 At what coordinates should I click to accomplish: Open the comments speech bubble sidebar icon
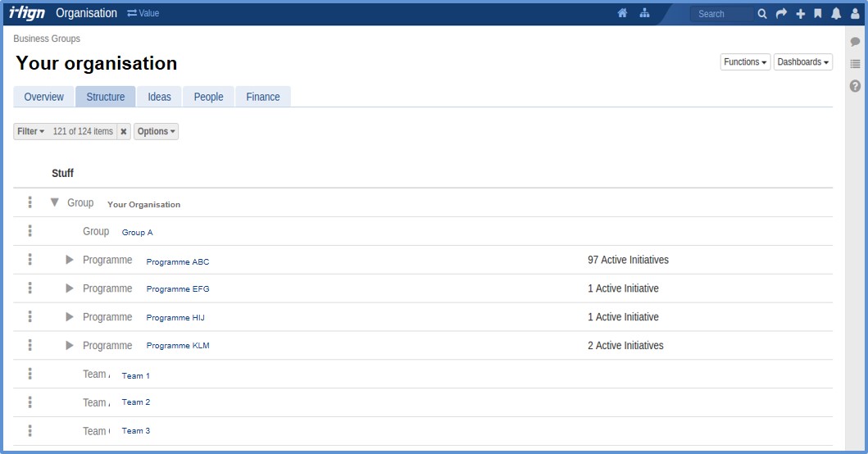[x=855, y=42]
